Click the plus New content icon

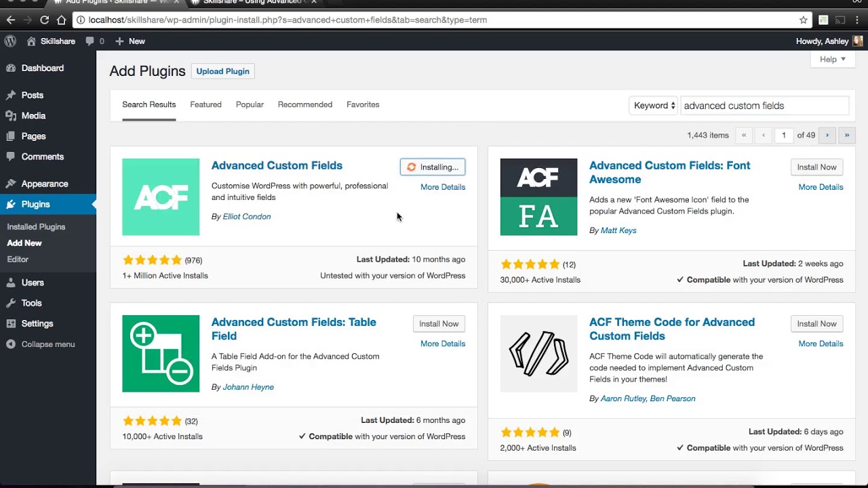point(119,41)
